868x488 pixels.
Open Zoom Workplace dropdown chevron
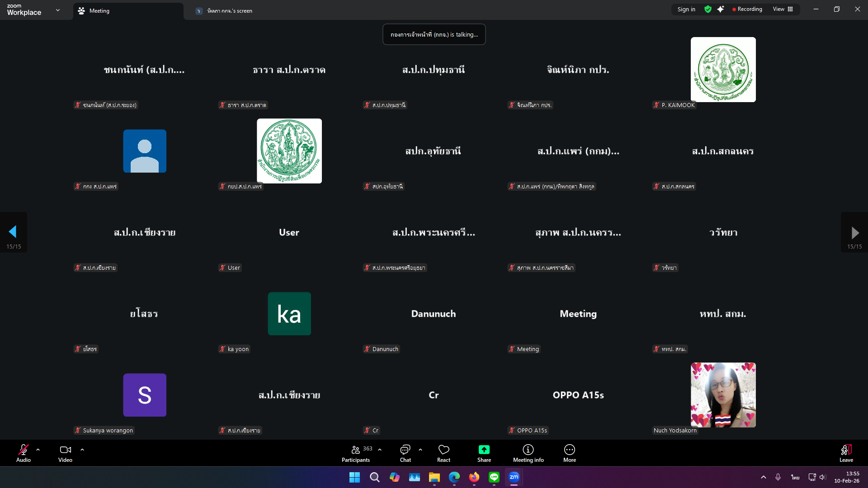point(58,10)
